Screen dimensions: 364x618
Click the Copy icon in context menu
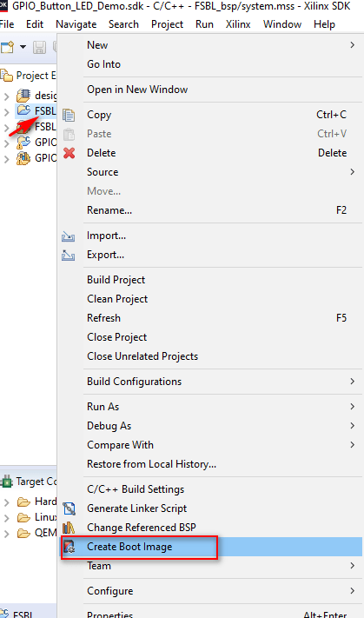point(69,115)
